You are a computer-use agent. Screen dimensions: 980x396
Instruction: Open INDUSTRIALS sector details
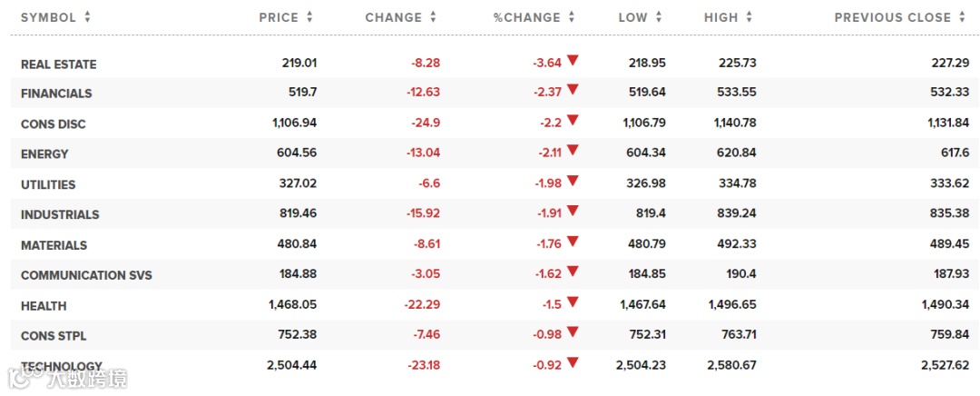tap(60, 215)
